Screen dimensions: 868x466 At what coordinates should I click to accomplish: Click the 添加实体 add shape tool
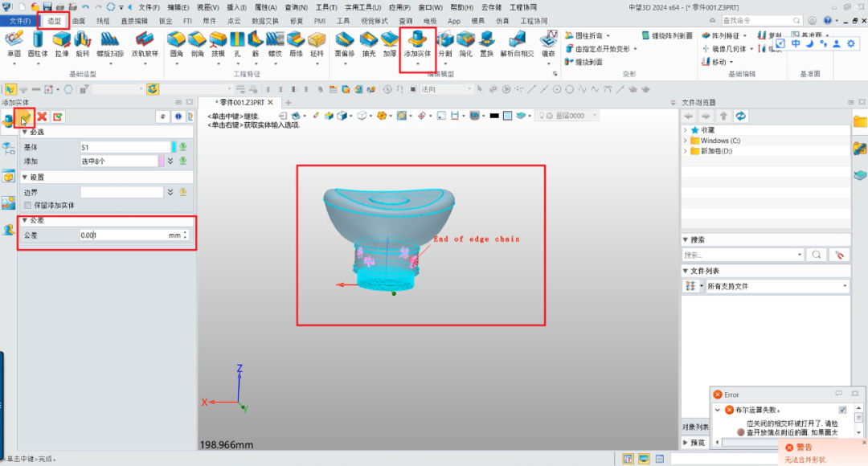(417, 44)
